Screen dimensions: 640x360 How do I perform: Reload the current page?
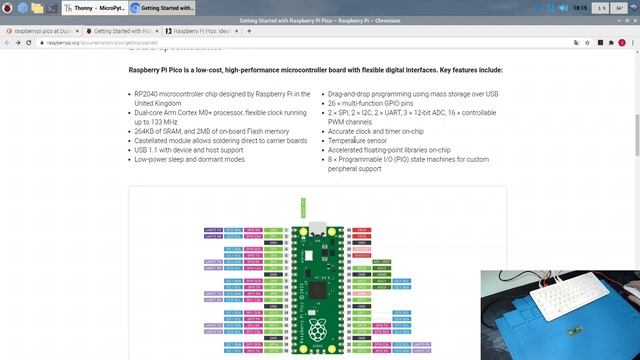pyautogui.click(x=29, y=42)
